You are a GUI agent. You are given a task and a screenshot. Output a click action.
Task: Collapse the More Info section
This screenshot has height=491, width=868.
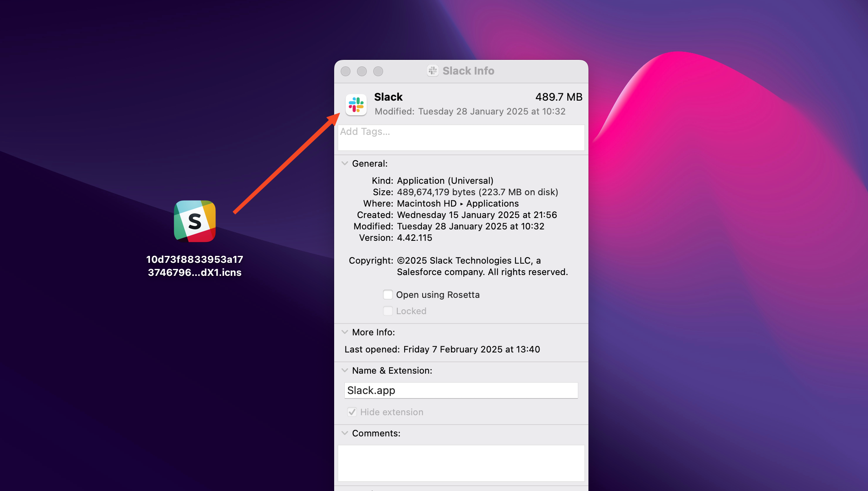click(345, 332)
